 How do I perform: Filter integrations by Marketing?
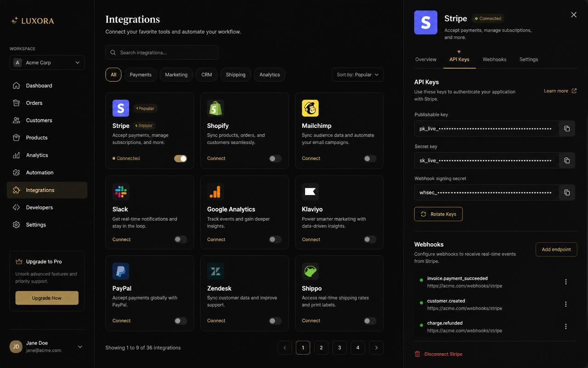(176, 75)
